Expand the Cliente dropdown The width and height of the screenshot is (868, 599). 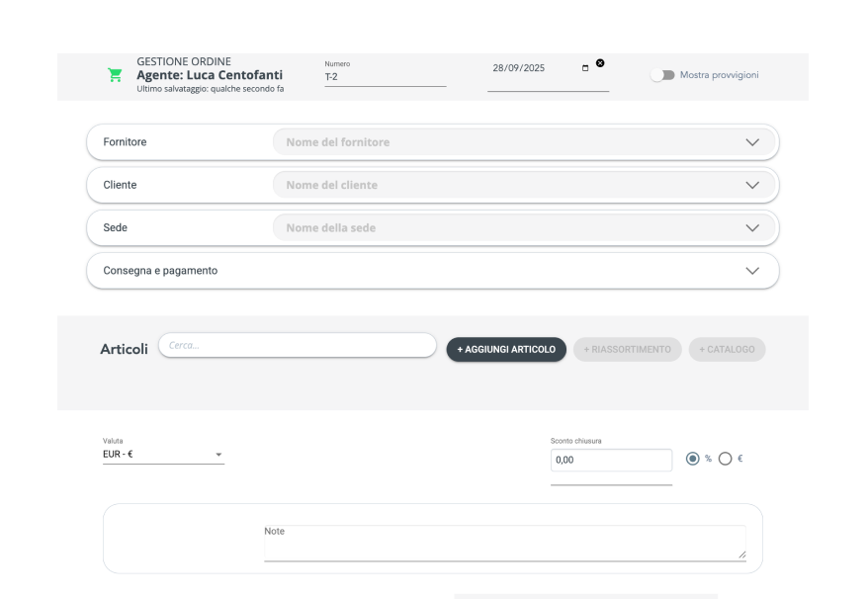[x=752, y=185]
